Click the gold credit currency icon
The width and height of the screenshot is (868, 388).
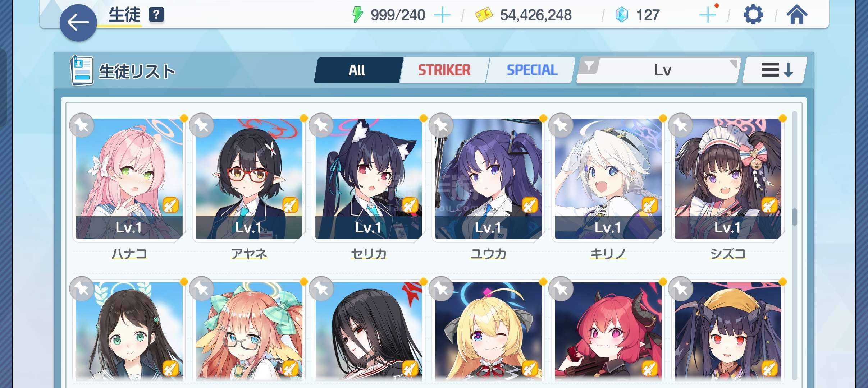484,15
